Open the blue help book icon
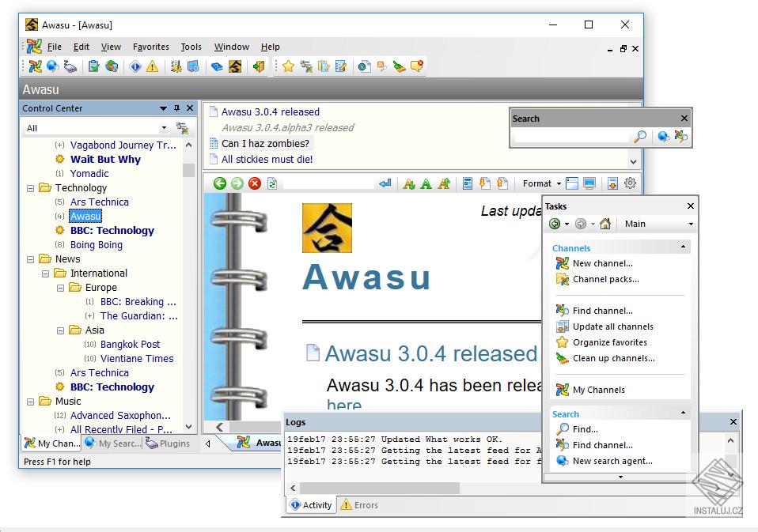 point(217,66)
